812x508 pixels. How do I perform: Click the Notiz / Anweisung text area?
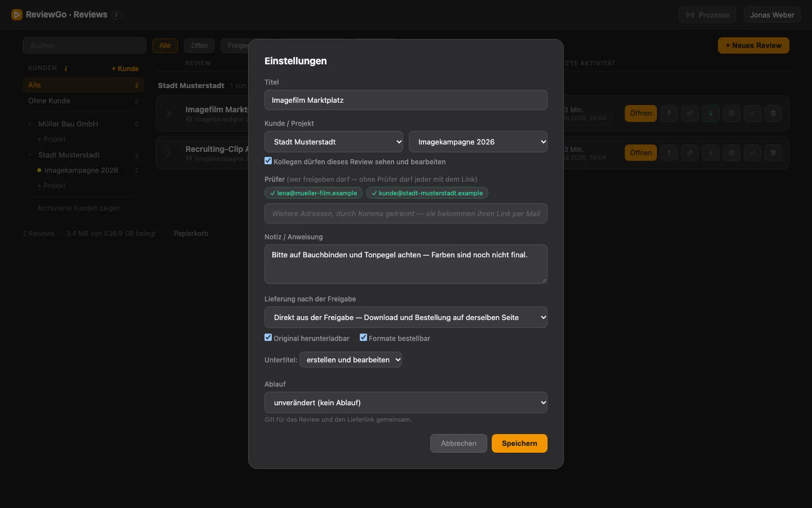(x=406, y=264)
